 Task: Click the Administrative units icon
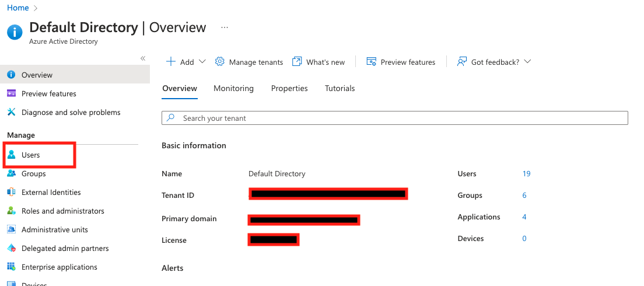click(12, 229)
